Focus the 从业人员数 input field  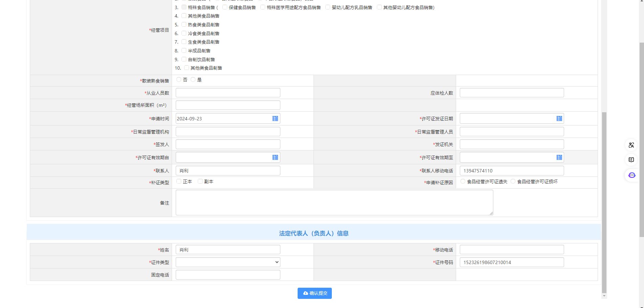[228, 93]
